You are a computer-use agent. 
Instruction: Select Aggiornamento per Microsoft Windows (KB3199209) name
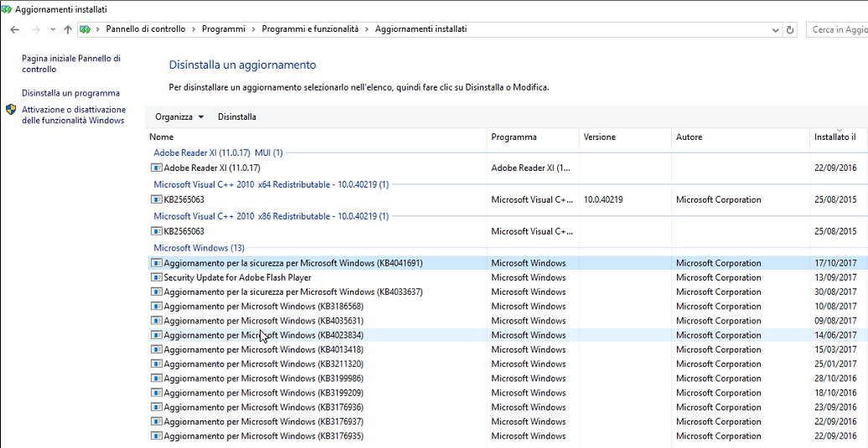click(263, 393)
